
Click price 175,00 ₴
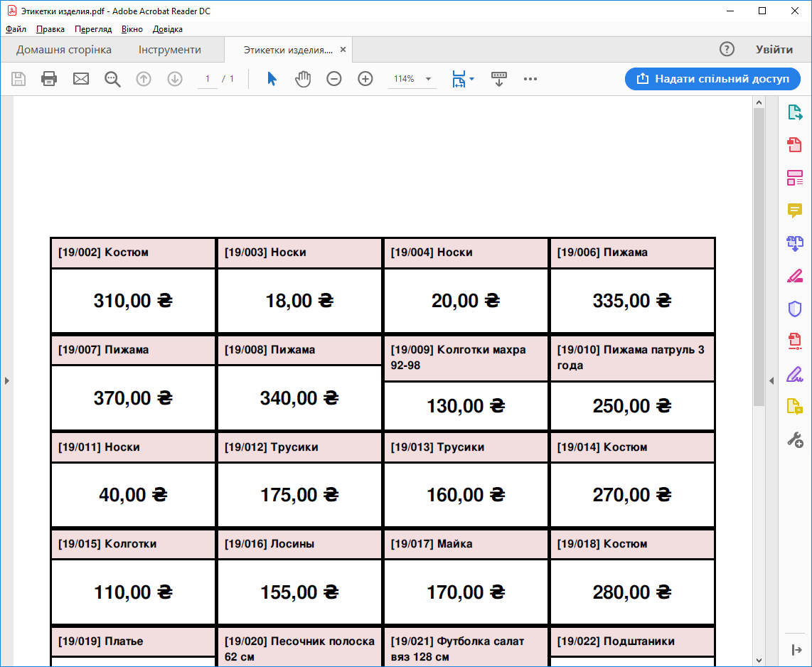(299, 494)
